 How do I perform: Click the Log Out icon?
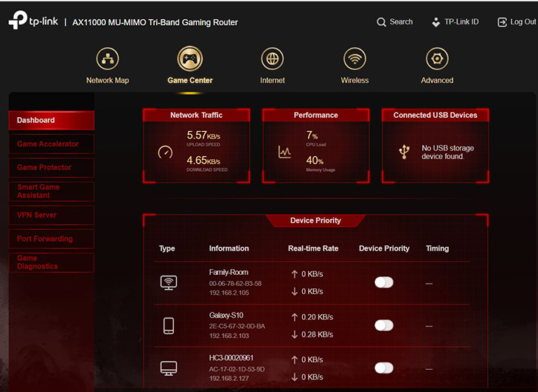click(502, 22)
